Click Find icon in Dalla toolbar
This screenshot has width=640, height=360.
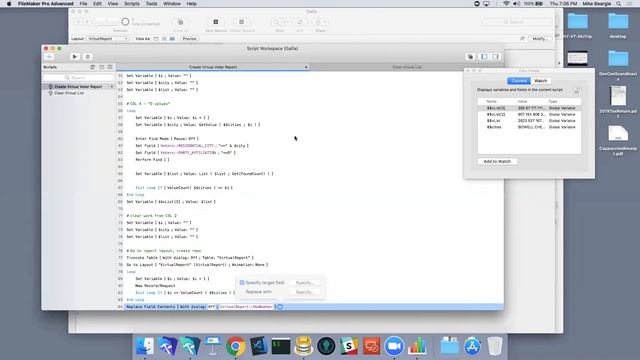point(276,22)
